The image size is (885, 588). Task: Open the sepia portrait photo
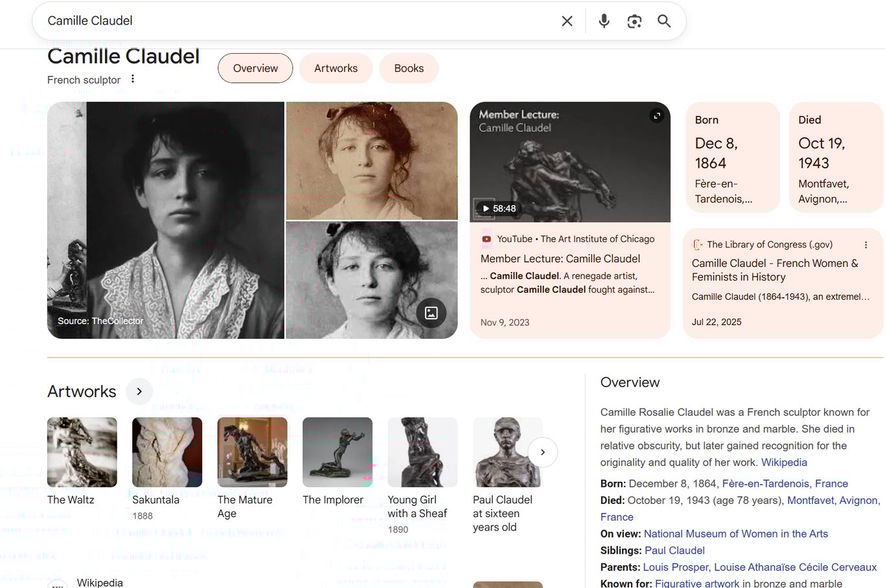372,161
